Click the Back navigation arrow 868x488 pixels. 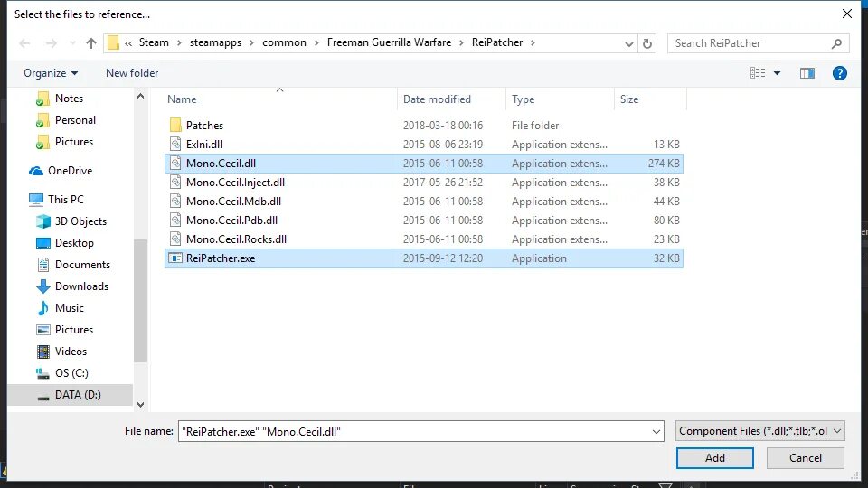click(24, 43)
